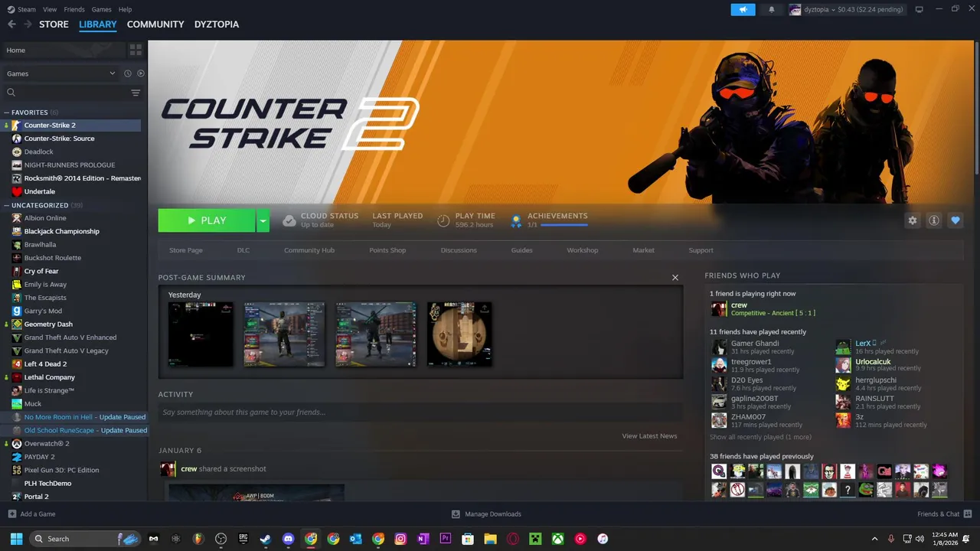Show game info icon
Image resolution: width=980 pixels, height=551 pixels.
pos(934,220)
